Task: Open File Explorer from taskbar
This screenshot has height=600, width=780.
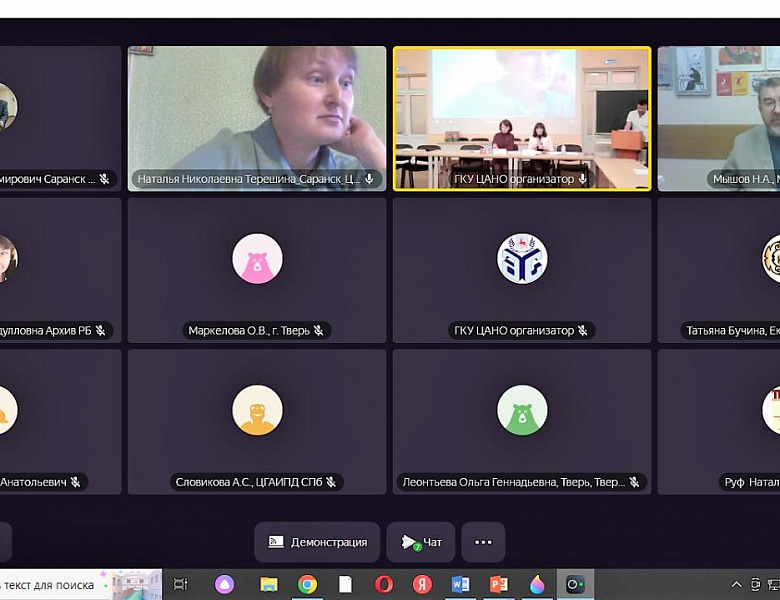Action: (269, 585)
